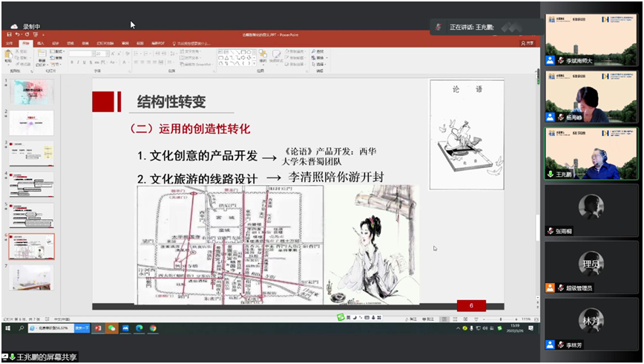
Task: Switch to the 幻灯片放映 slideshow tab
Action: point(105,43)
